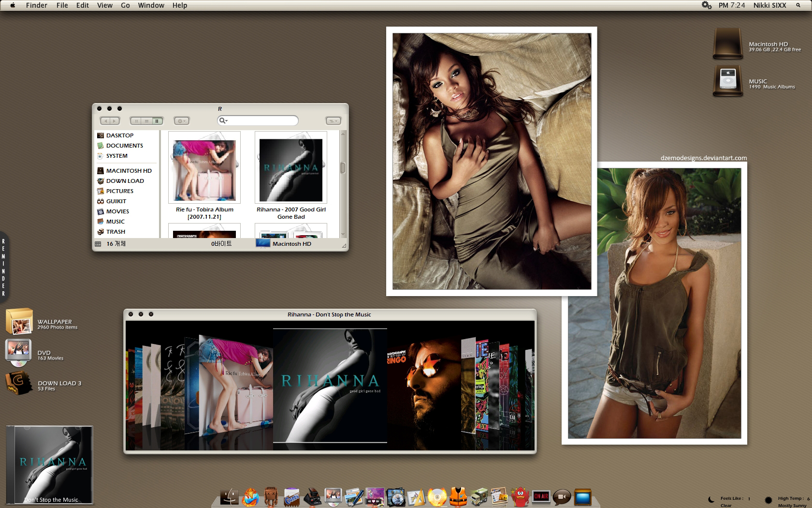Open the Polaroid camera dock icon
The image size is (812, 508).
(x=313, y=497)
